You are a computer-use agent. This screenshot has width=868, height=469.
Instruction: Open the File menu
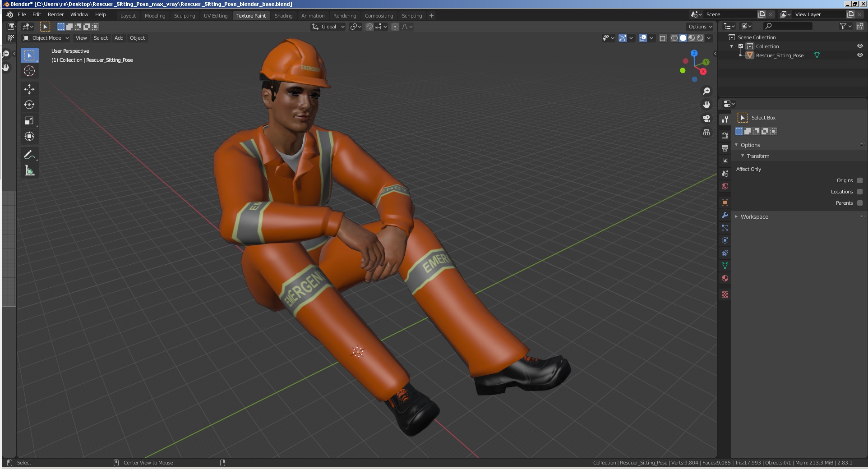click(22, 14)
